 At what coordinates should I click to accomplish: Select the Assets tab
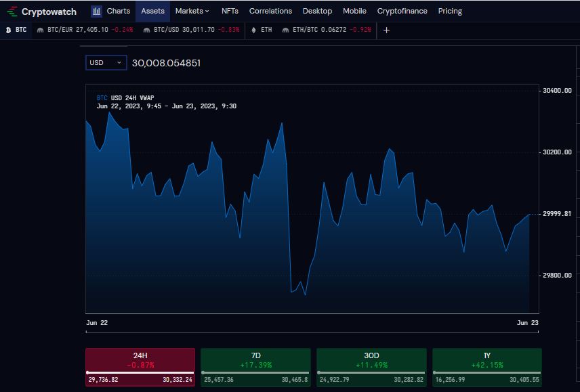pos(152,11)
